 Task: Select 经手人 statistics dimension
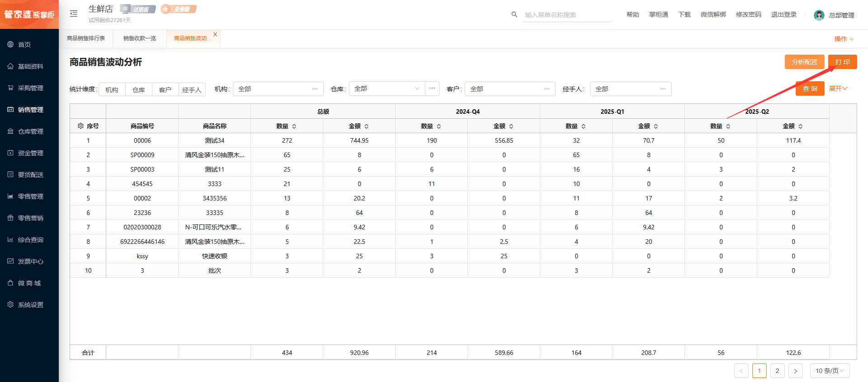click(x=192, y=89)
